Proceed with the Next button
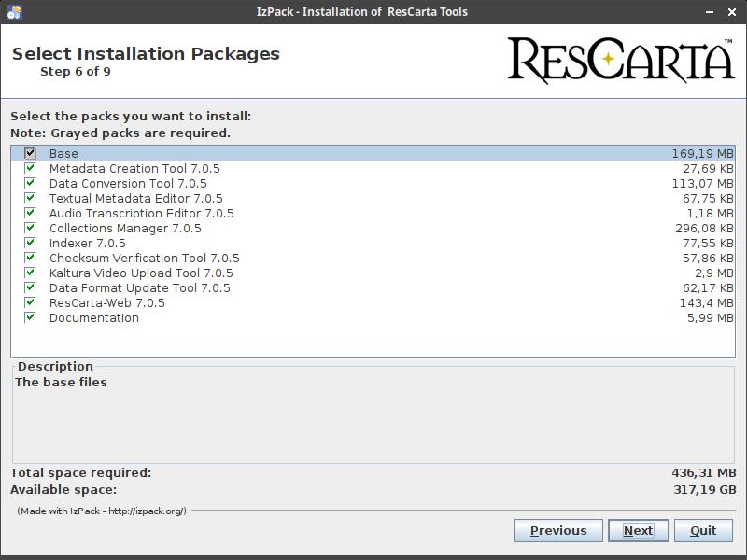 [x=639, y=530]
